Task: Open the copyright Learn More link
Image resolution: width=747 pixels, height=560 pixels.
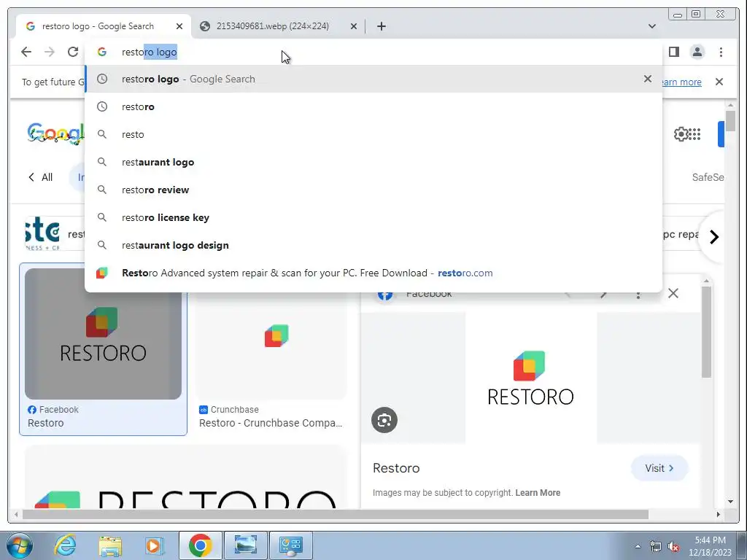Action: tap(538, 493)
